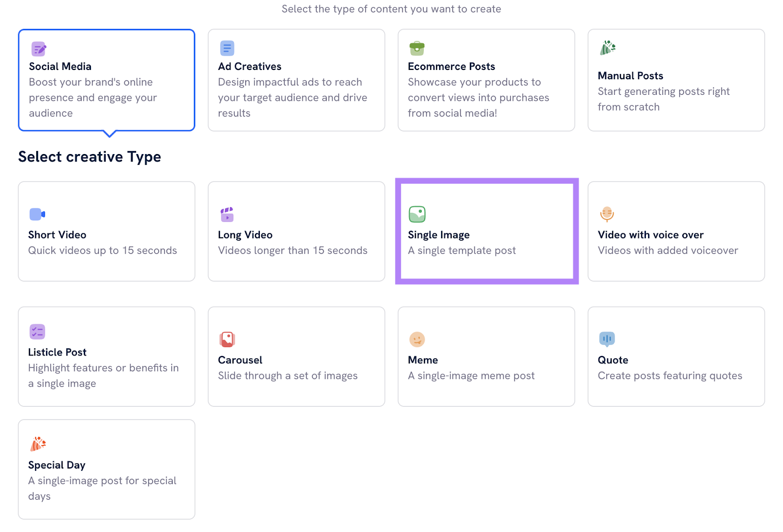Click the Special Day confetti icon

coord(38,444)
